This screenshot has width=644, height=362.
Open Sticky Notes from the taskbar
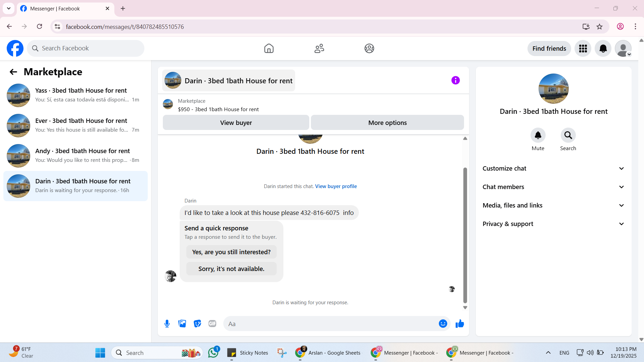point(248,353)
